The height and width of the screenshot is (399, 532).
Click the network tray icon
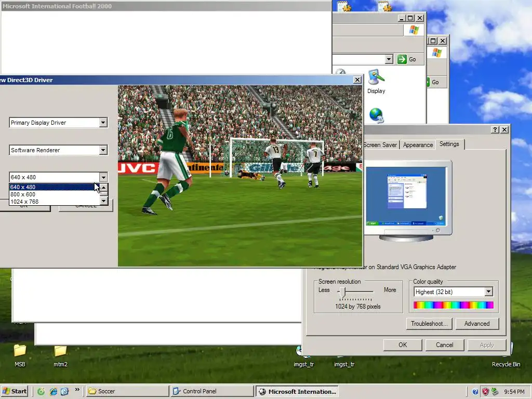[x=495, y=392]
